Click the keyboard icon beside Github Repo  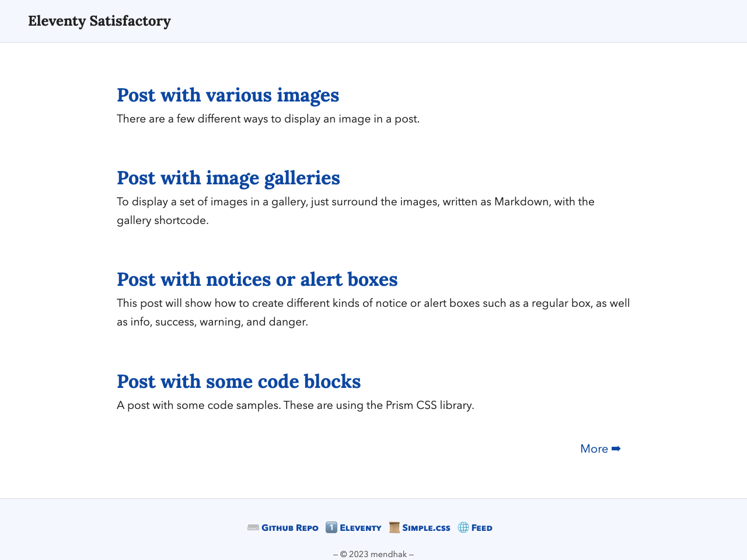pyautogui.click(x=253, y=527)
